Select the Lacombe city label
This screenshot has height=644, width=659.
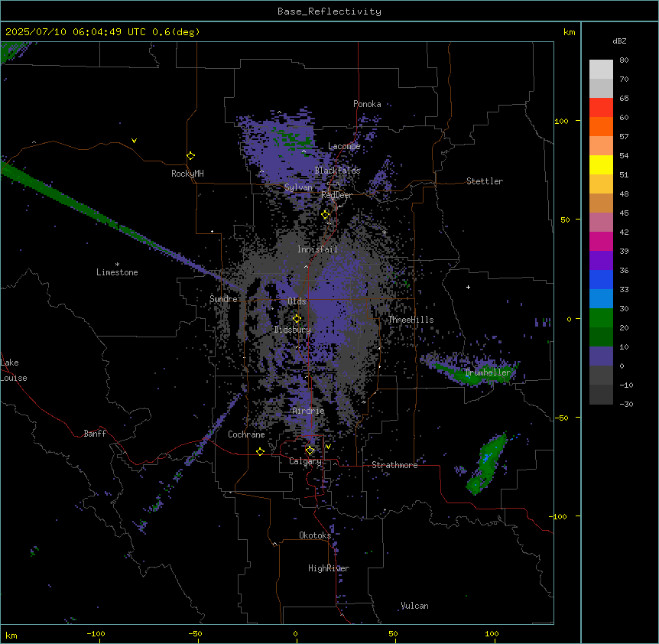click(x=344, y=146)
